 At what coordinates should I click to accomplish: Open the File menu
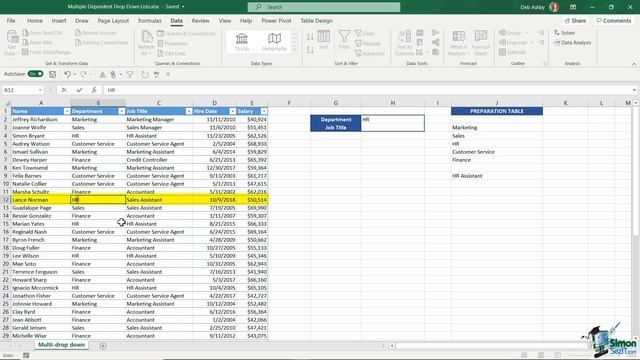coord(11,20)
